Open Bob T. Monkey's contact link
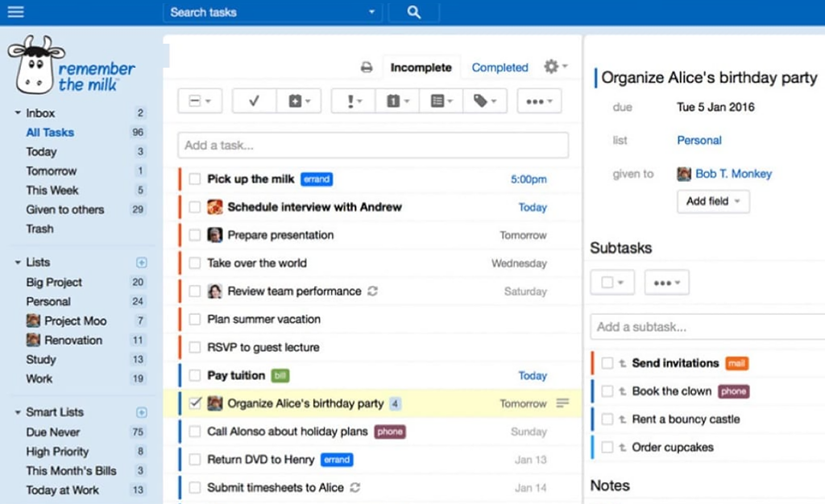The width and height of the screenshot is (825, 504). [x=733, y=174]
